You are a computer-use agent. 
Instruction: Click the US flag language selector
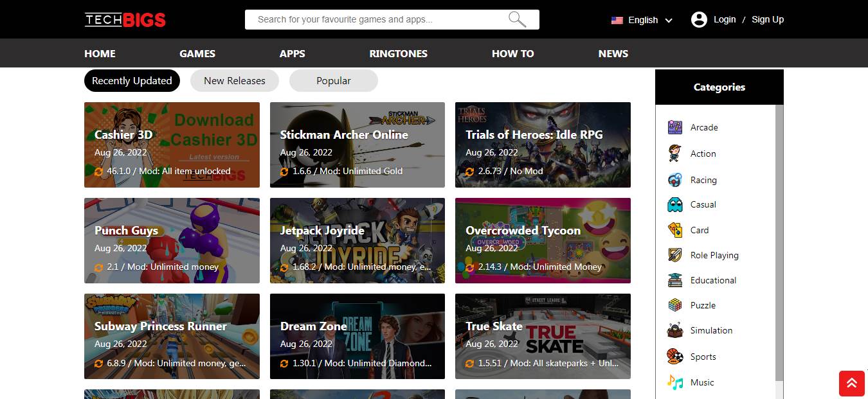pos(617,20)
